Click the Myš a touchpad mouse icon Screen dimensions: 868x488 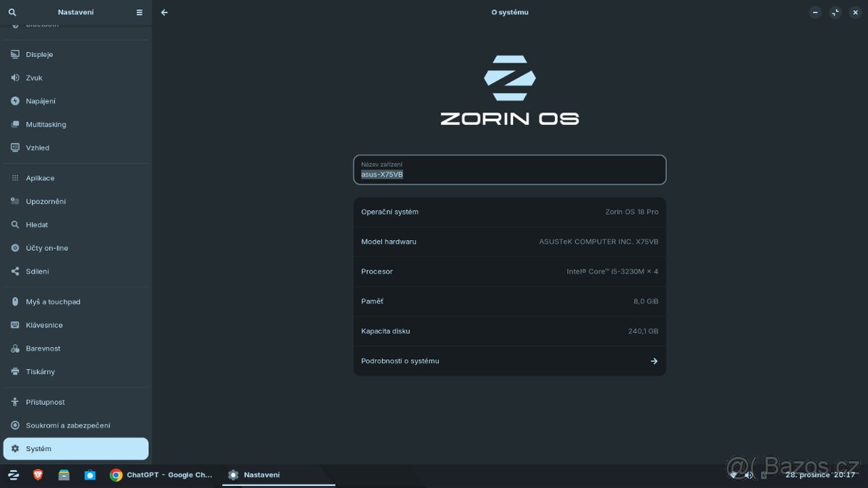(x=15, y=301)
